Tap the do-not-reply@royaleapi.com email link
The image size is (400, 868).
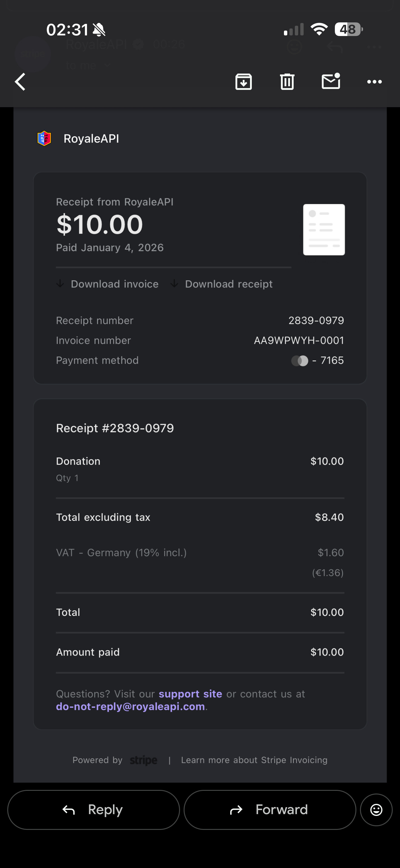pos(131,706)
